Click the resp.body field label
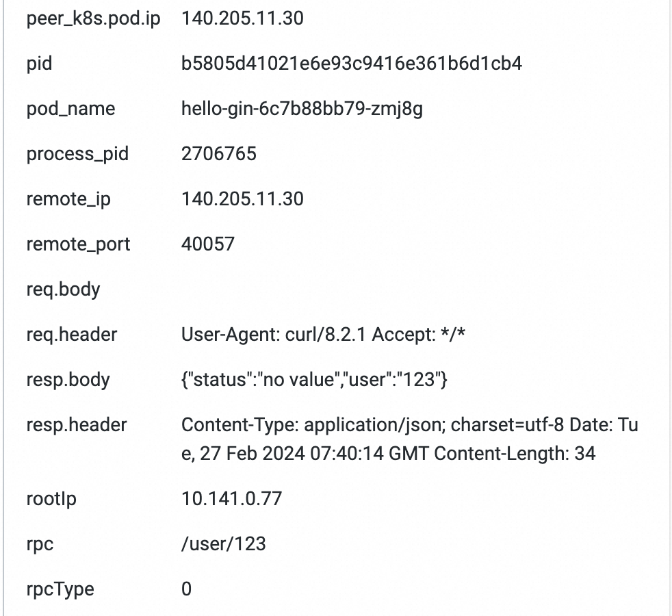 pos(68,380)
